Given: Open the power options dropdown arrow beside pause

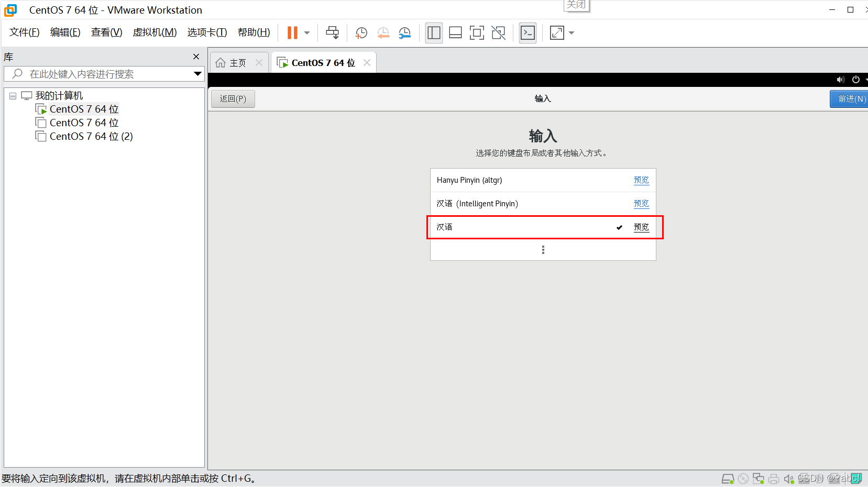Looking at the screenshot, I should [307, 32].
